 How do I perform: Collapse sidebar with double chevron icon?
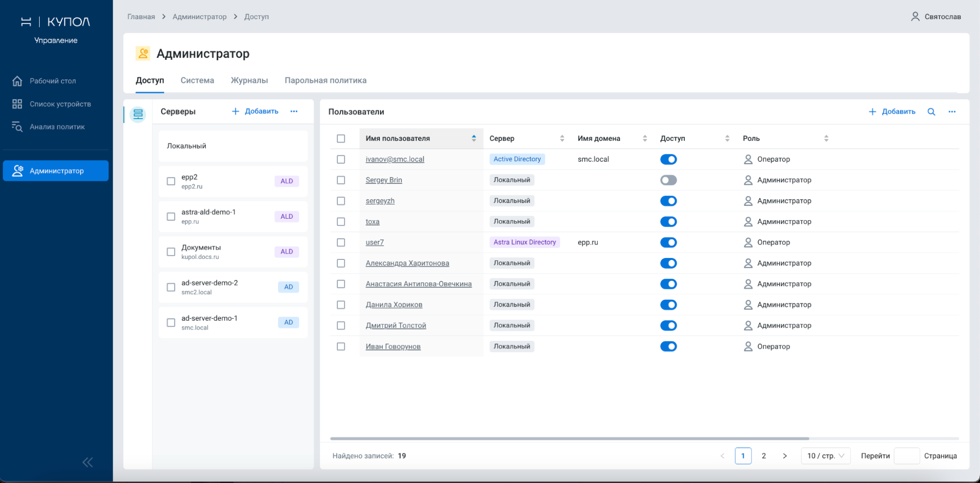pos(88,462)
